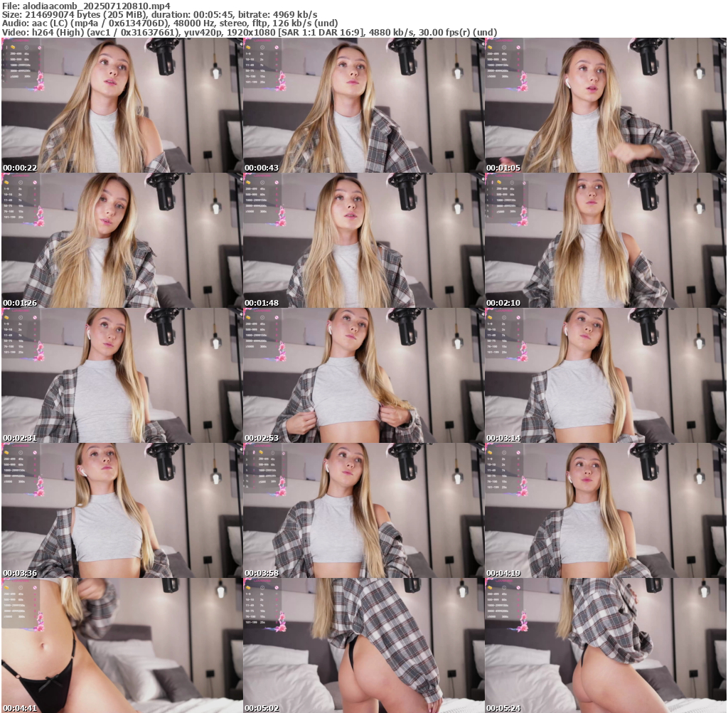Screen dimensions: 728x713
Task: Click the header line starting 'File: alodiaacomb_202507120810.mp4'
Action: (86, 6)
